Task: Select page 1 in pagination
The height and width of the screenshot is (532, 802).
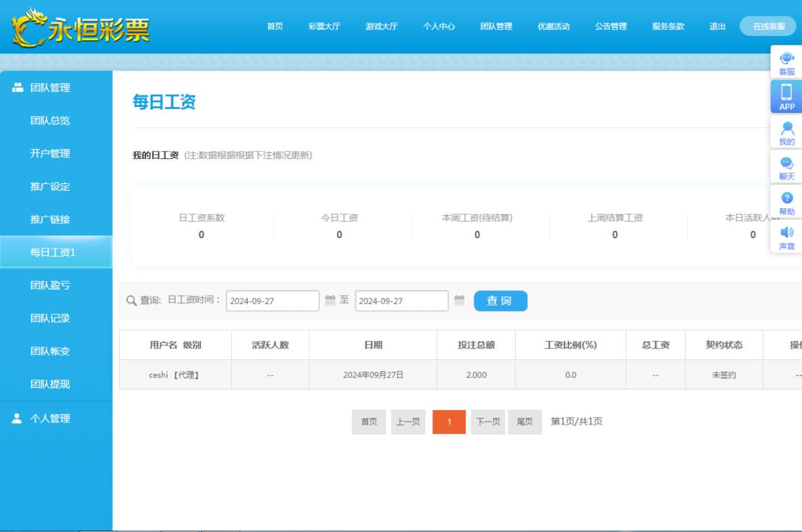Action: 449,422
